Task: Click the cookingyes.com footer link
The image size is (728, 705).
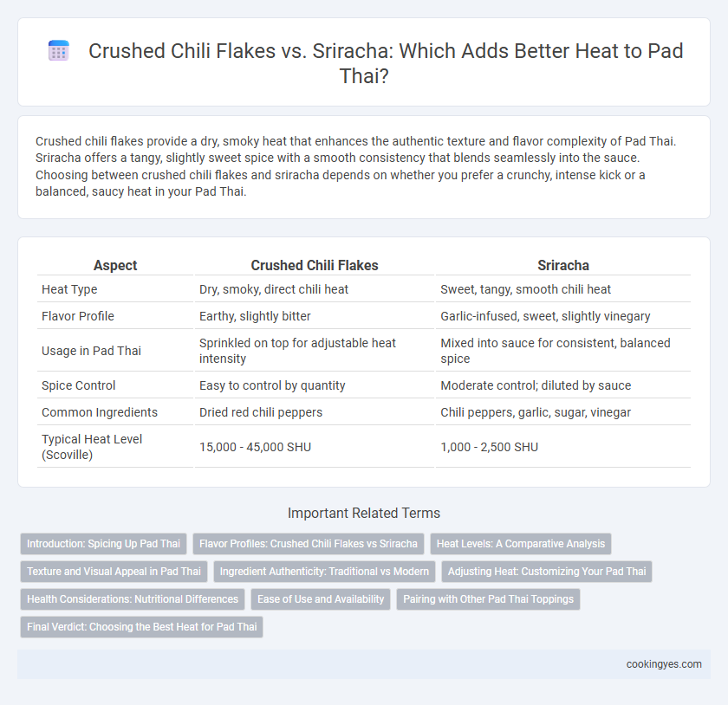Action: pos(664,664)
